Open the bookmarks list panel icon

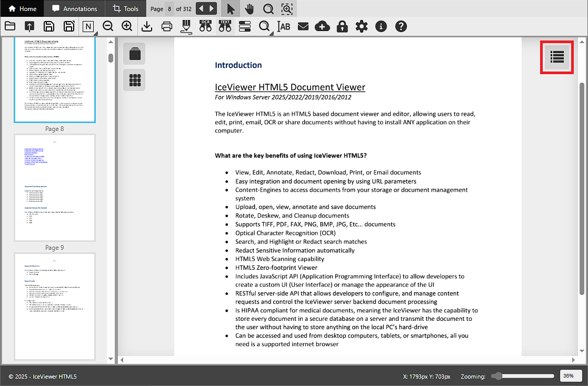(557, 57)
